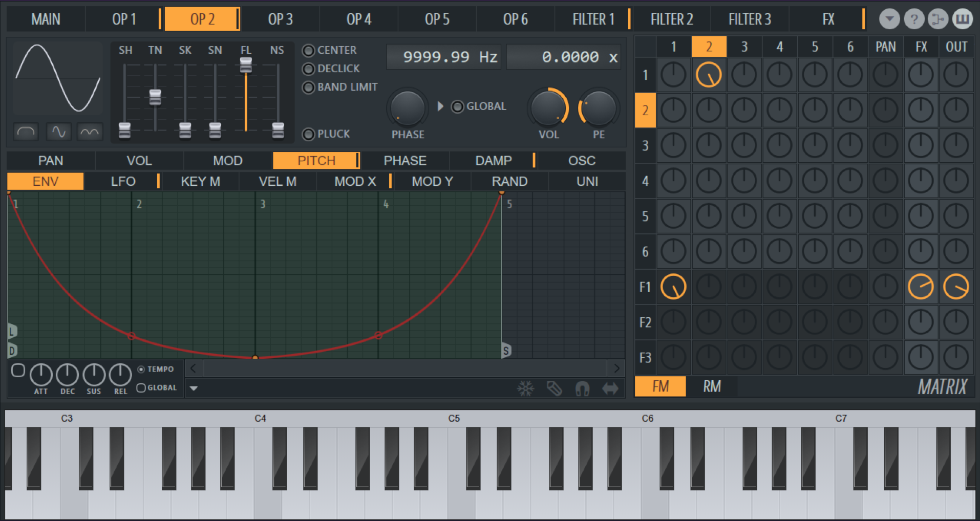Select the double-hump shape preset button
Image resolution: width=980 pixels, height=521 pixels.
90,132
